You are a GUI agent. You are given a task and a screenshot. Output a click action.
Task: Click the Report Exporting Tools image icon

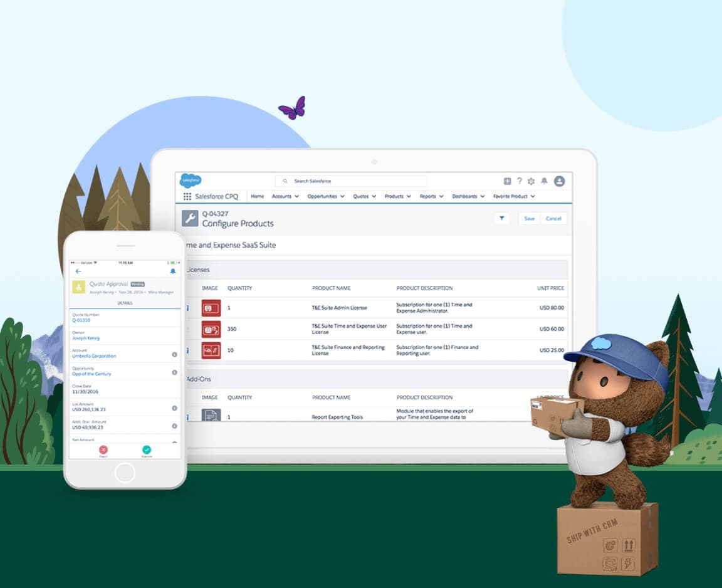(211, 415)
